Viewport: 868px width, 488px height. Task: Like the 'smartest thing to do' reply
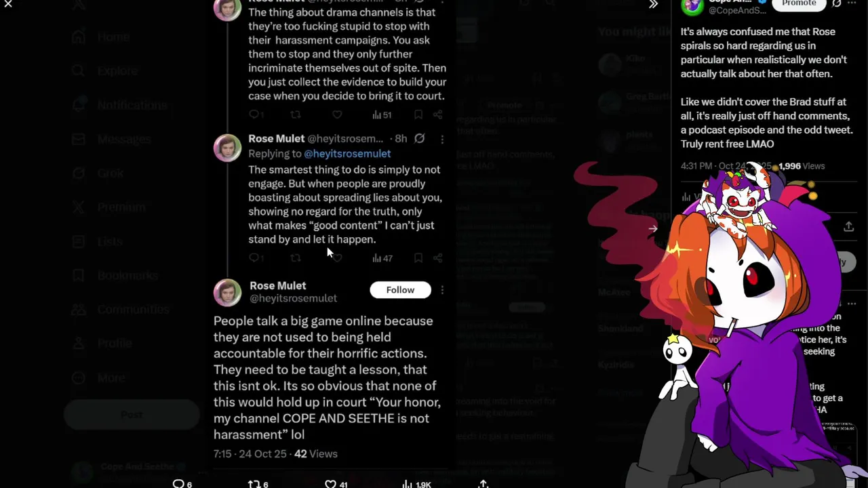pyautogui.click(x=337, y=258)
